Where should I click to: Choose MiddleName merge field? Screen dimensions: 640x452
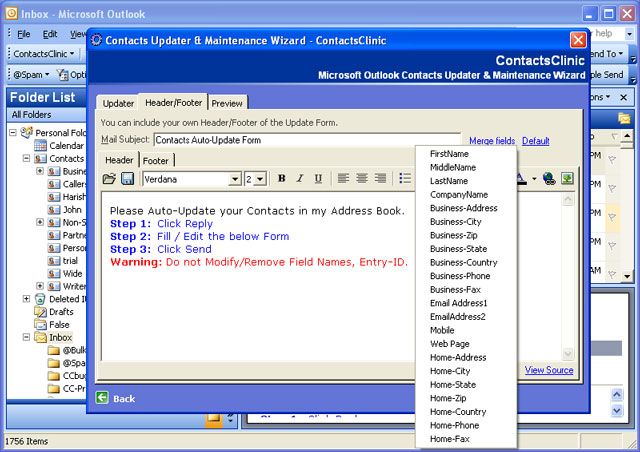pos(453,167)
